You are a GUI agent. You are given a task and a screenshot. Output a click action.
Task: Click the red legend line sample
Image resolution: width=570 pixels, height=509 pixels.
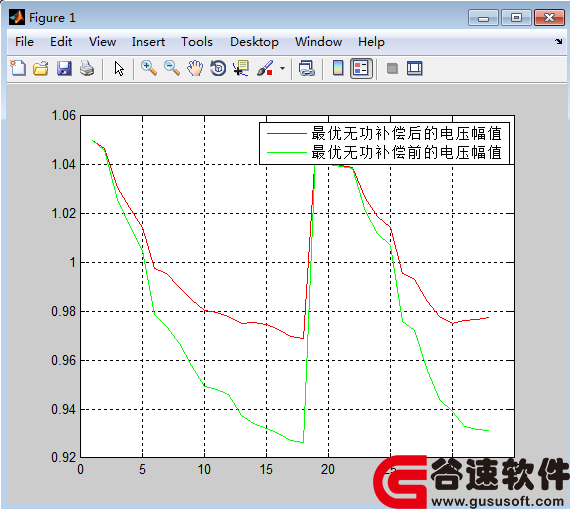click(x=287, y=134)
